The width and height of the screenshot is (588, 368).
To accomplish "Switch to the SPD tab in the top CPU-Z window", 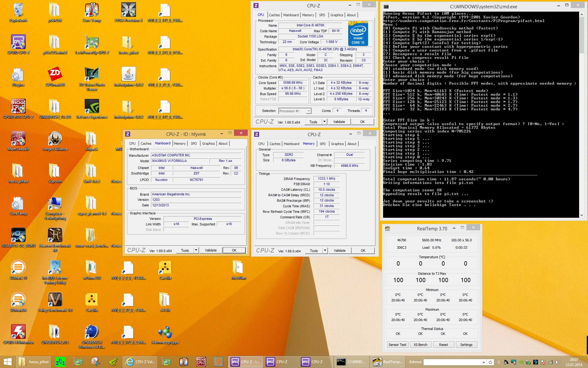I will point(322,15).
